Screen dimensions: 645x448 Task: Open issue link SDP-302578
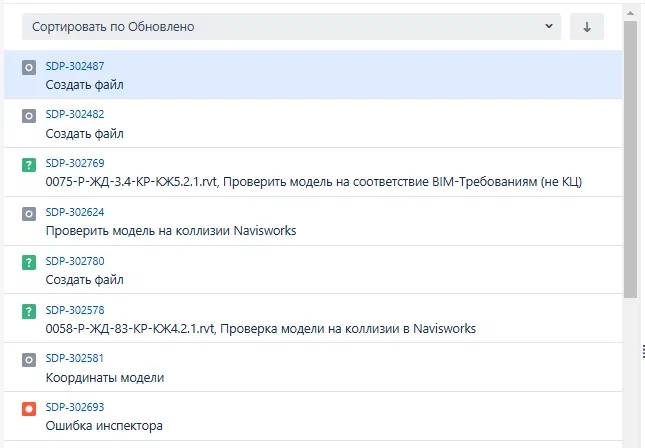[75, 310]
